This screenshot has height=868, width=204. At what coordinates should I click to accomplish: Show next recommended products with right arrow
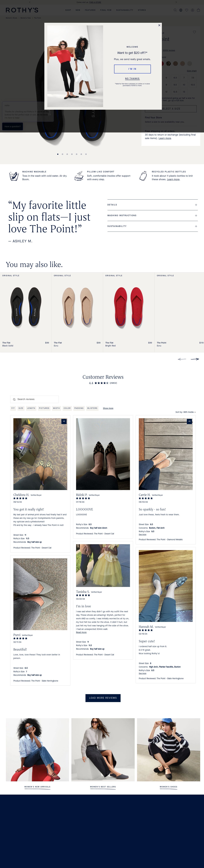[x=195, y=359]
